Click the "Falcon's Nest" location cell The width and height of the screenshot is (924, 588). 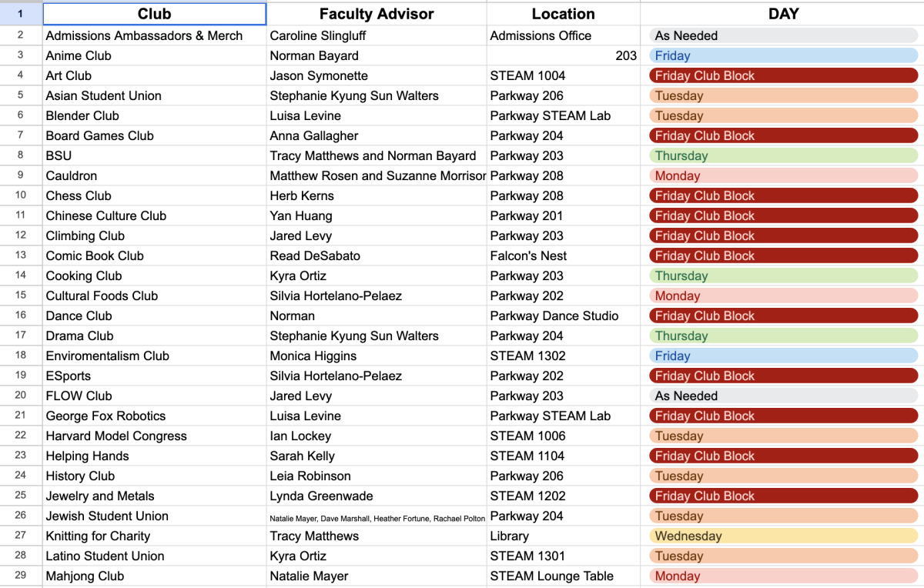click(x=563, y=256)
